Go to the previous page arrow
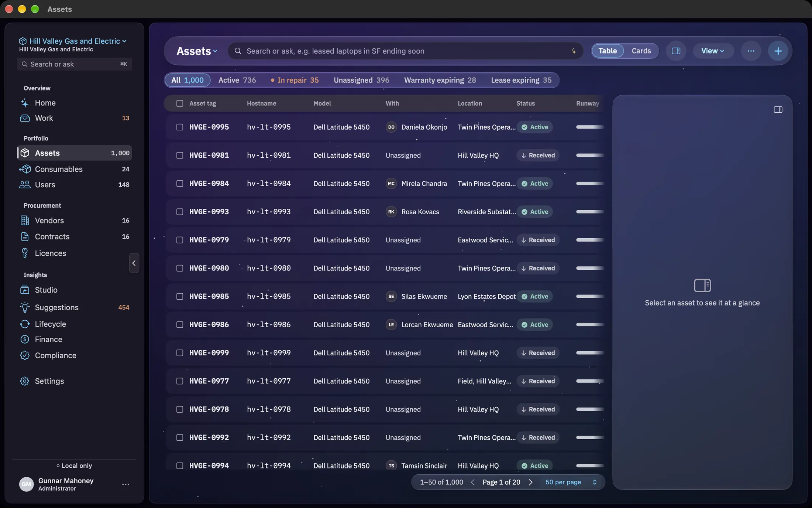The height and width of the screenshot is (508, 812). tap(473, 482)
